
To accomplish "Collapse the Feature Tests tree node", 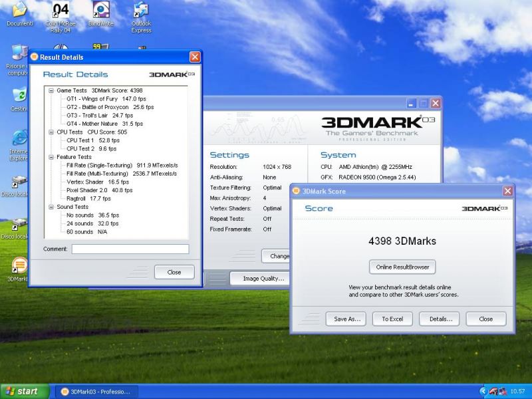I will click(51, 157).
